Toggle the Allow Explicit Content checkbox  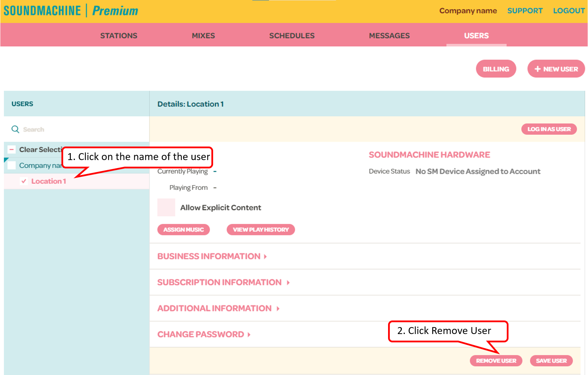(x=166, y=207)
